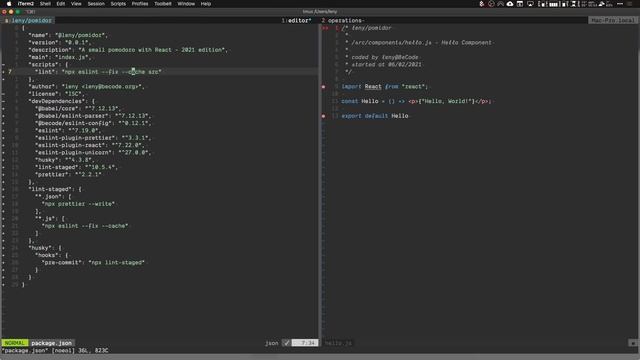The width and height of the screenshot is (640, 360).
Task: Click the calendar icon in the menu bar
Action: 520,4
